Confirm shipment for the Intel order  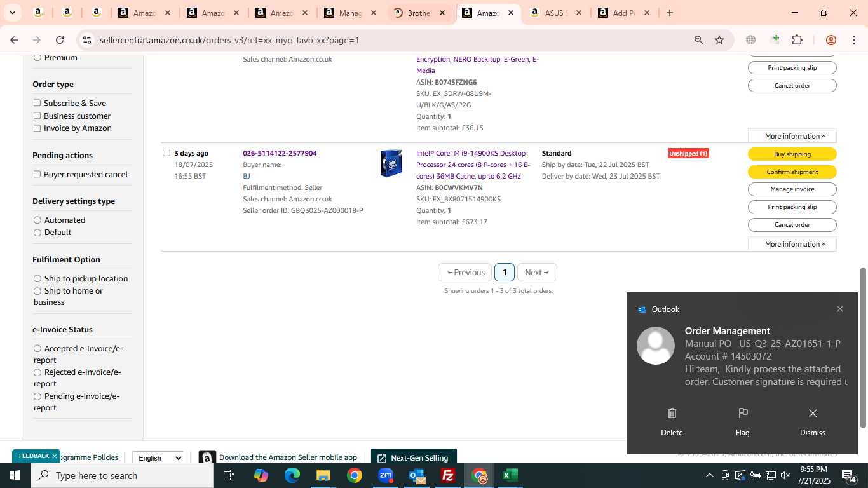792,172
